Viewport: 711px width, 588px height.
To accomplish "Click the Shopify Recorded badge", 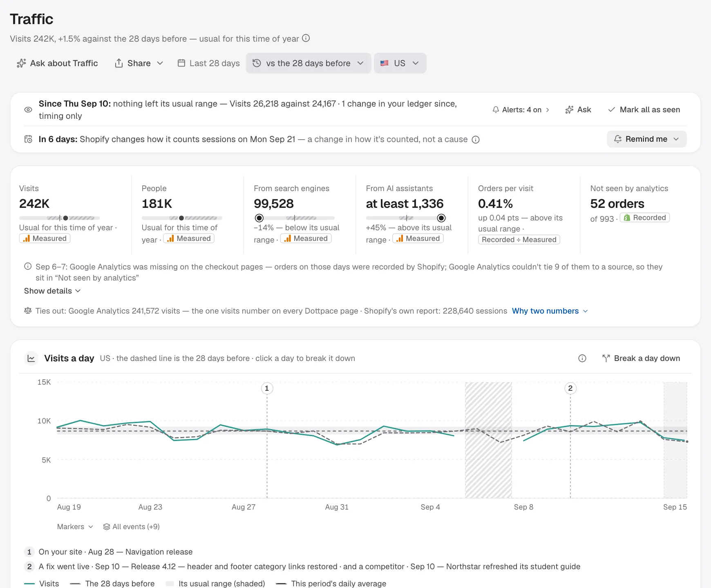I will pyautogui.click(x=645, y=218).
